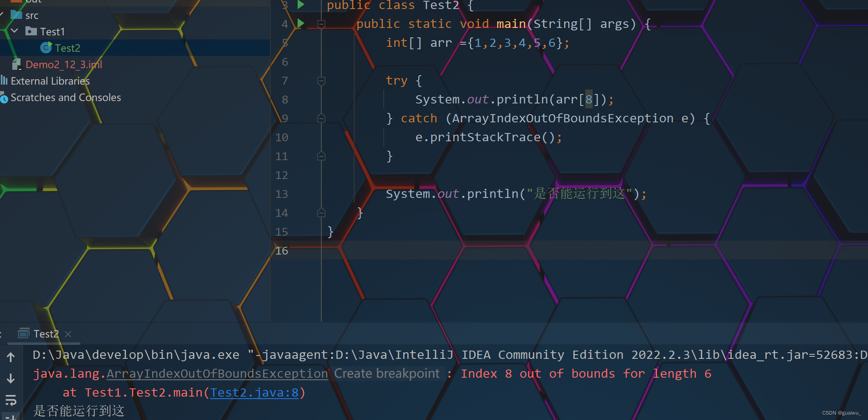Click the java.exe command line in the console
868x420 pixels.
click(450, 355)
